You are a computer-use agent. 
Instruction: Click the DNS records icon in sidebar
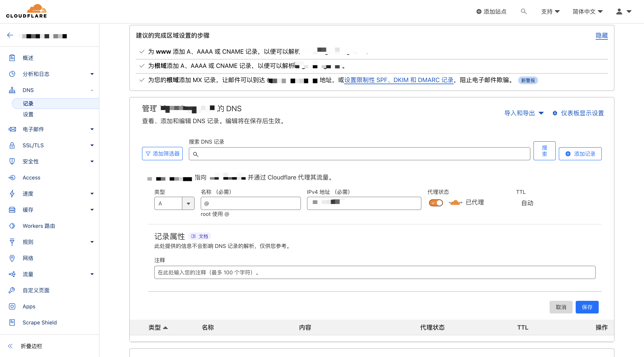[x=12, y=90]
